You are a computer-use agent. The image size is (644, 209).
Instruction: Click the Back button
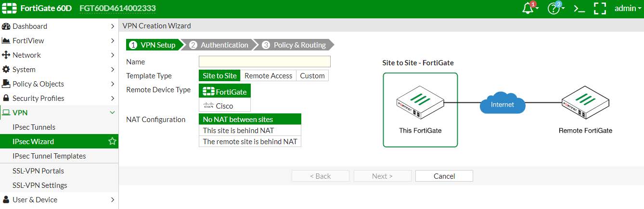point(320,176)
